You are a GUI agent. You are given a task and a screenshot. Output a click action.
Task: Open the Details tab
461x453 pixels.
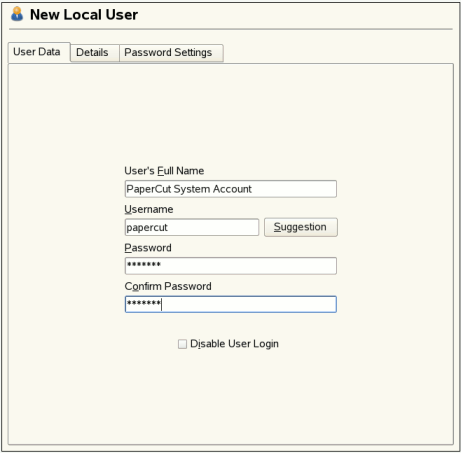point(95,53)
